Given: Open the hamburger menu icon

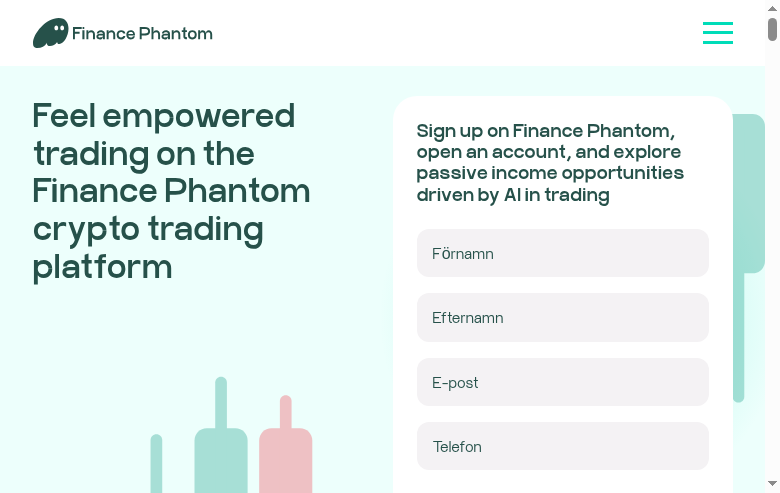Looking at the screenshot, I should coord(718,33).
